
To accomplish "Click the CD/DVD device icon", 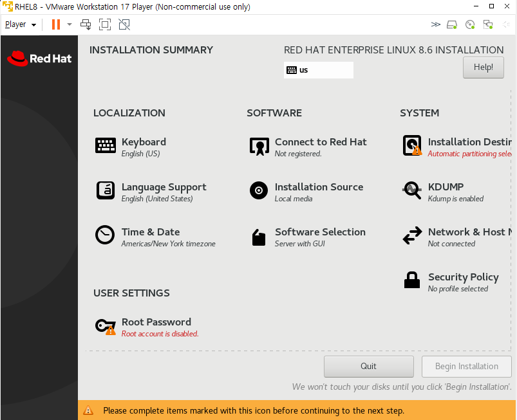I will click(x=470, y=24).
